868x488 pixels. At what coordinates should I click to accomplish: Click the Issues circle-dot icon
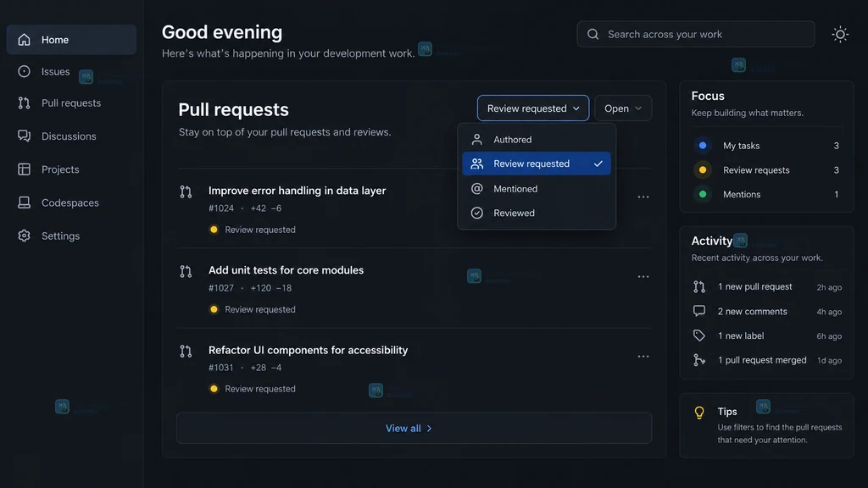pyautogui.click(x=24, y=71)
